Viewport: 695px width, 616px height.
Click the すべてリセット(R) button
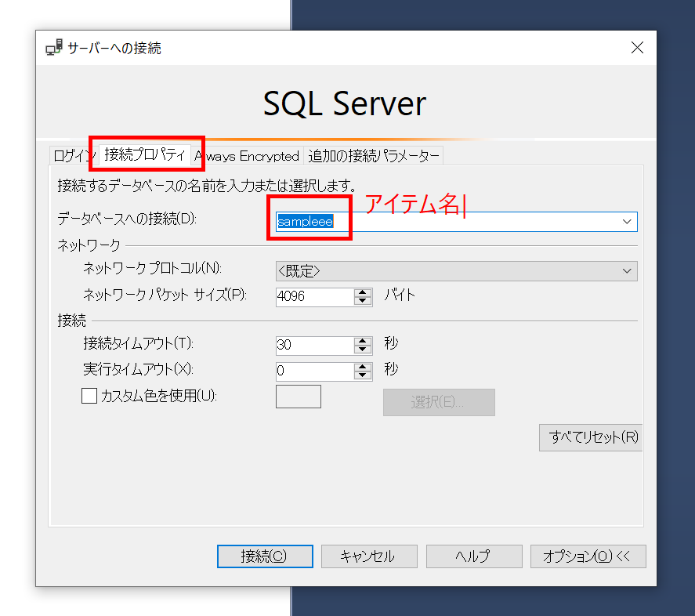coord(591,438)
